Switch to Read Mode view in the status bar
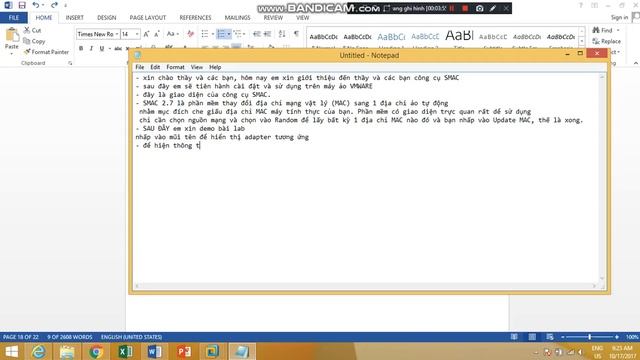640x360 pixels. pyautogui.click(x=514, y=337)
